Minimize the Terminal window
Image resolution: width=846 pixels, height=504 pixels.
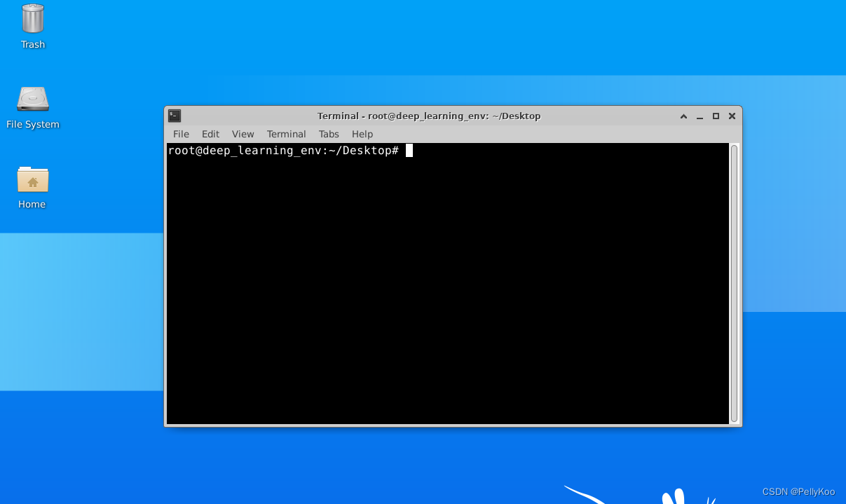click(x=700, y=116)
